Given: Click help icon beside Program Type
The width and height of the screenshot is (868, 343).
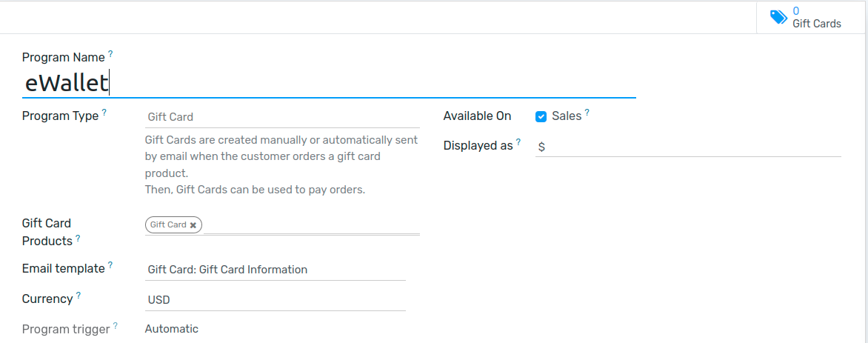Looking at the screenshot, I should (104, 113).
